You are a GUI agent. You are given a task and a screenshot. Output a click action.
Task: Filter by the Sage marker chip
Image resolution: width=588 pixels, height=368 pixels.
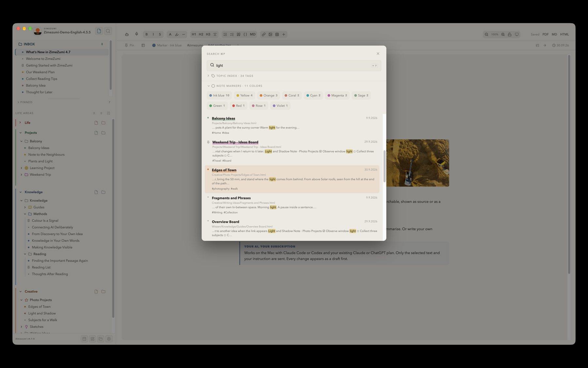click(x=361, y=96)
